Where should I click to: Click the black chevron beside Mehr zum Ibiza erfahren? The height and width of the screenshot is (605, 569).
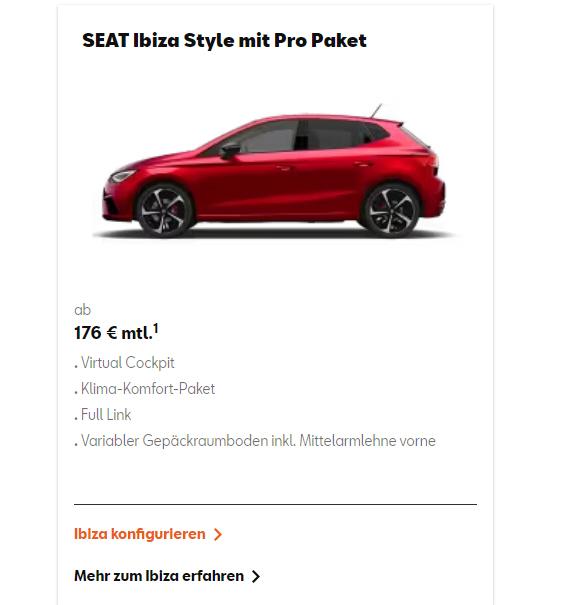pyautogui.click(x=256, y=576)
